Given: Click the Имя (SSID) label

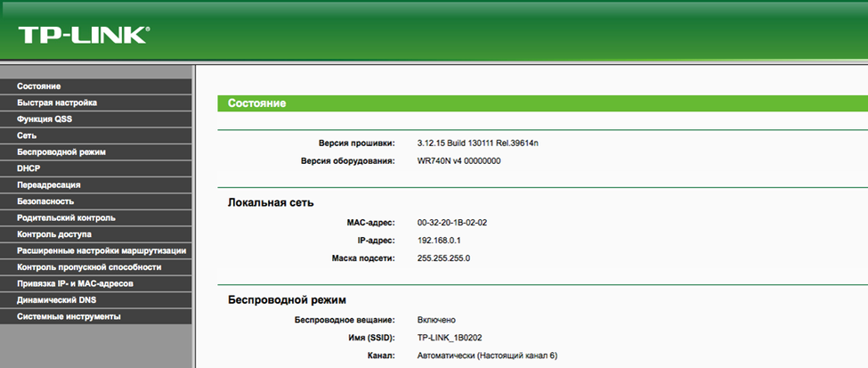Looking at the screenshot, I should pos(369,338).
